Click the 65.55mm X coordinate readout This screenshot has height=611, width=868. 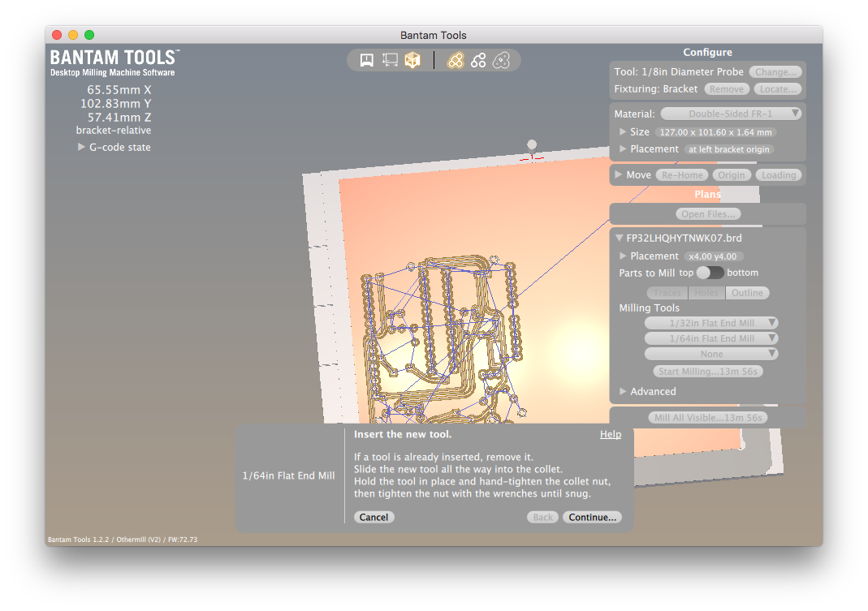click(x=119, y=89)
